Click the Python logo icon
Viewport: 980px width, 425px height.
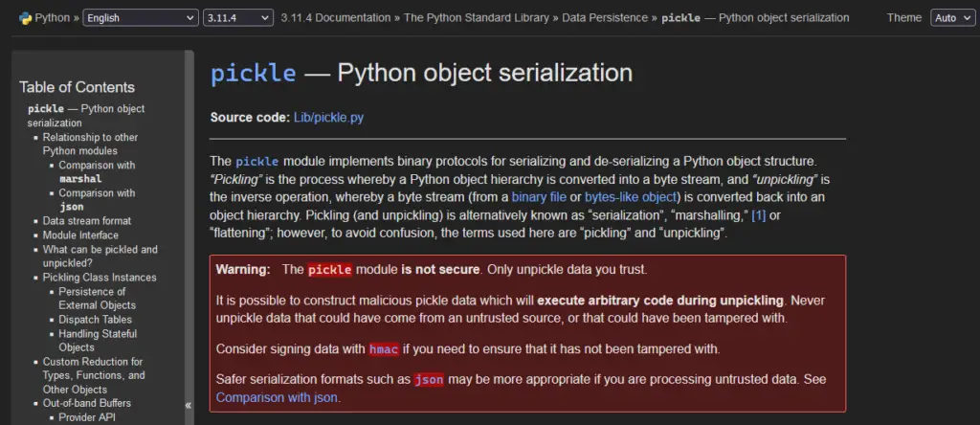(25, 17)
